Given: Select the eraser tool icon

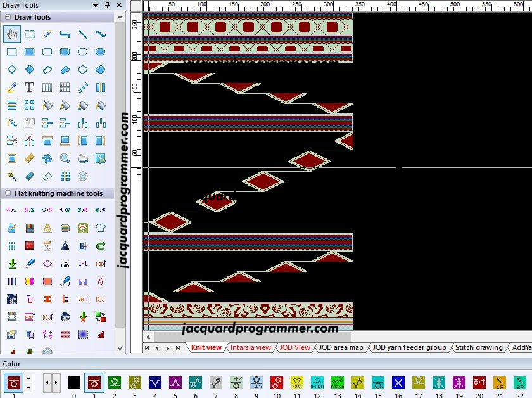Looking at the screenshot, I should coord(30,176).
